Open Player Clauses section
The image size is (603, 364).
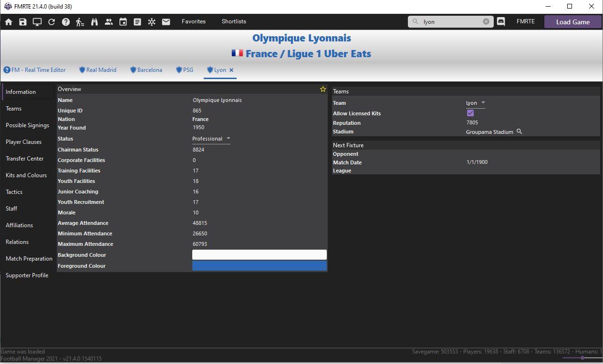coord(23,142)
